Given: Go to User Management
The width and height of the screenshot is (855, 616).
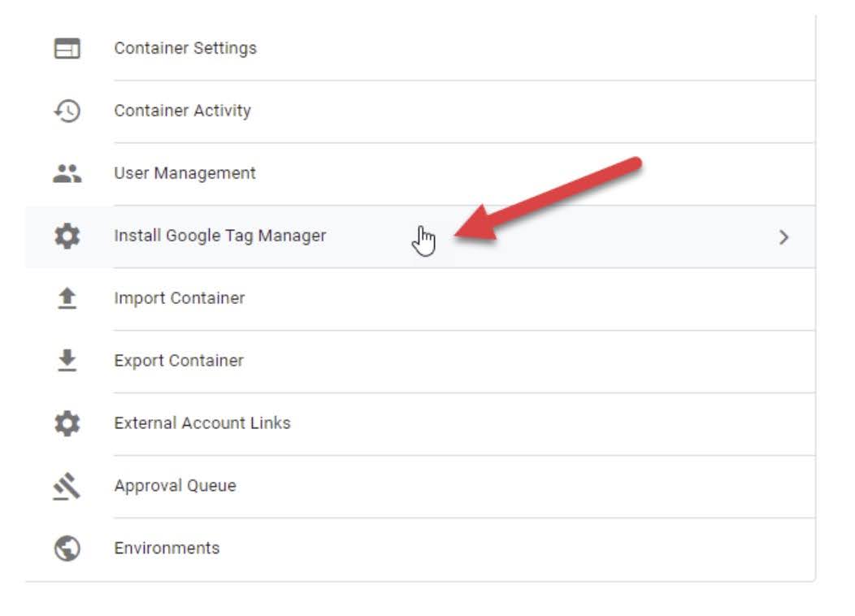Looking at the screenshot, I should [420, 174].
